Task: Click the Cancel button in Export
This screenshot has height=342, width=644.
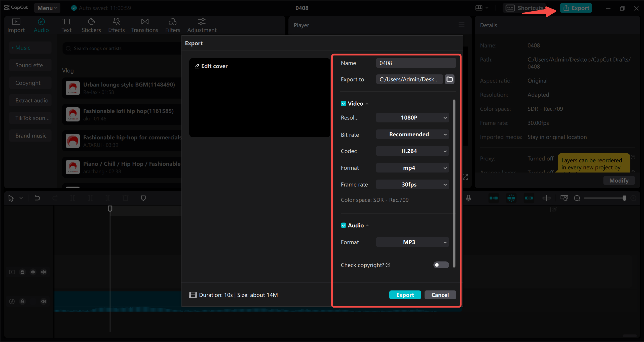Action: 440,295
